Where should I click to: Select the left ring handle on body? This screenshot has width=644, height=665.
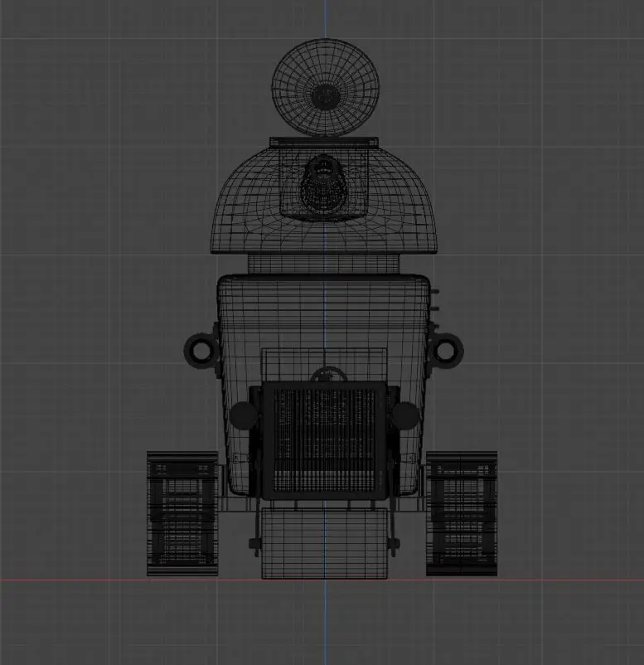point(200,350)
